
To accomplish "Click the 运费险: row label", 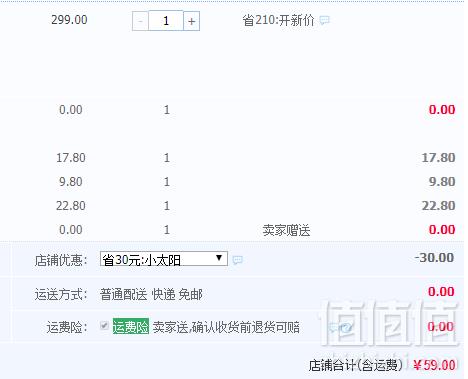I will pyautogui.click(x=67, y=327).
